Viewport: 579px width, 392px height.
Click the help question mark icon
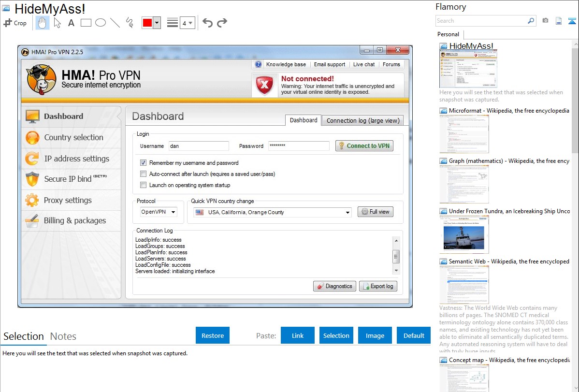click(258, 64)
